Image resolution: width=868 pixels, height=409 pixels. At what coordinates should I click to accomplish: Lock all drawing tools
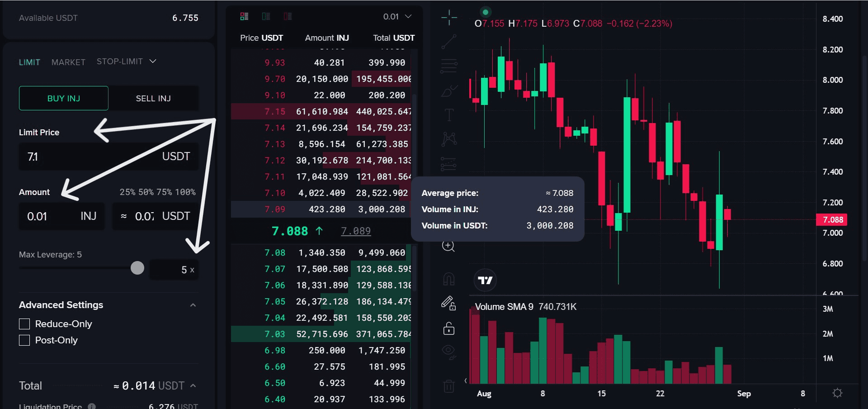(x=448, y=328)
